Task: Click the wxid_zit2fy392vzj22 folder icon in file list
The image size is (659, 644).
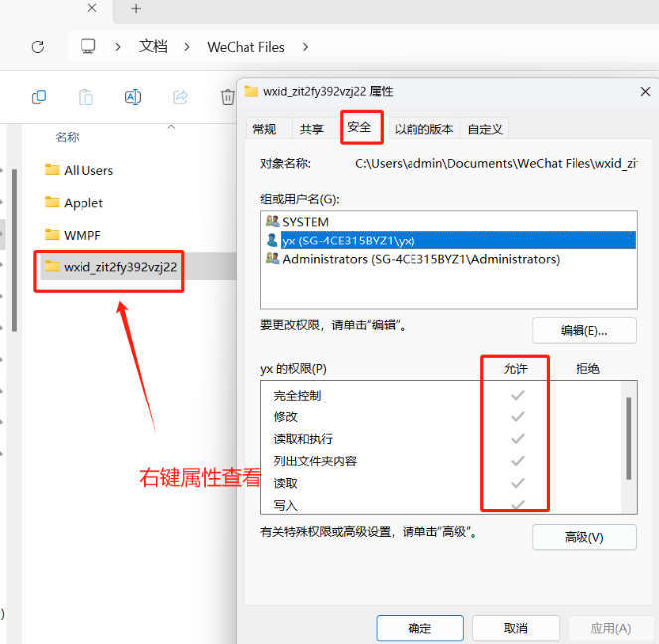Action: point(52,266)
